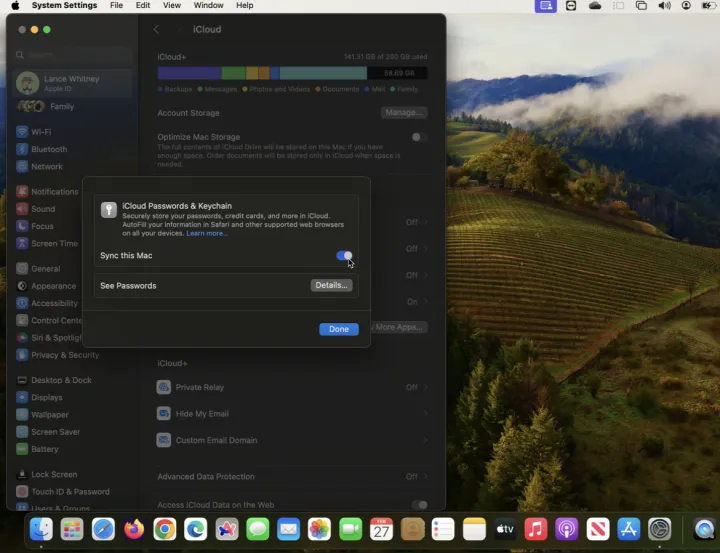
Task: Enable Access iCloud Data on the Web
Action: tap(419, 505)
